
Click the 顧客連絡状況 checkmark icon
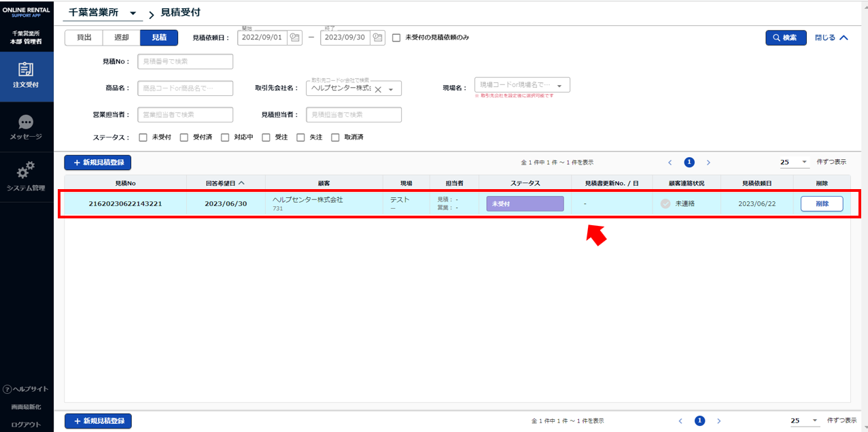click(665, 204)
